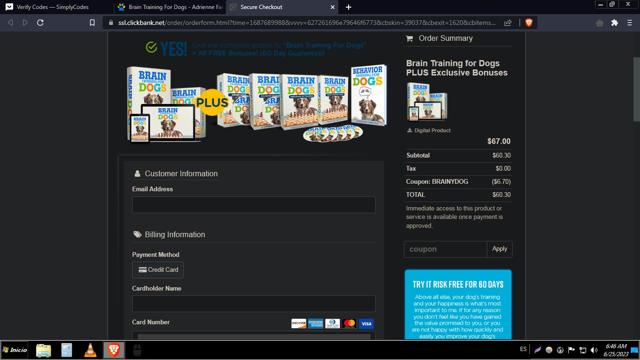Click the Customer Information person icon
This screenshot has height=360, width=640.
(x=137, y=173)
